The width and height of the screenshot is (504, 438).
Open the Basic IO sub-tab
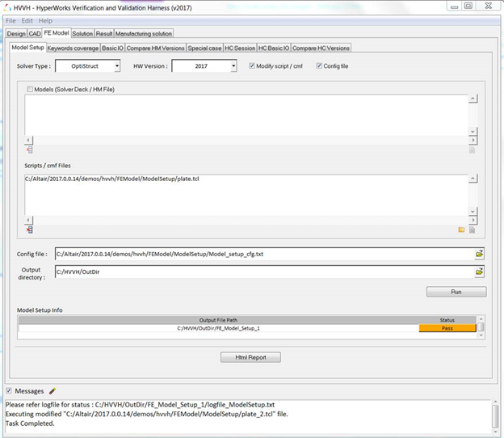click(112, 48)
